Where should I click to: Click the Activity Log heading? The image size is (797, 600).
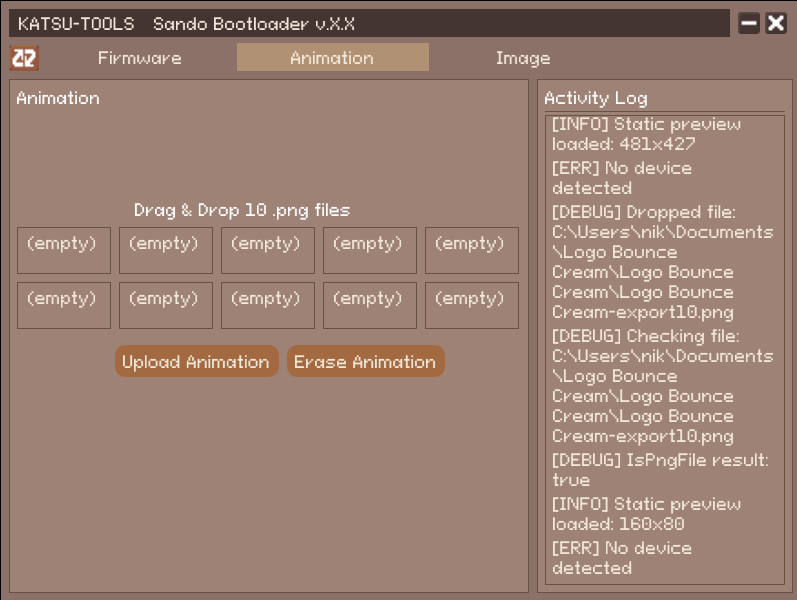point(596,98)
